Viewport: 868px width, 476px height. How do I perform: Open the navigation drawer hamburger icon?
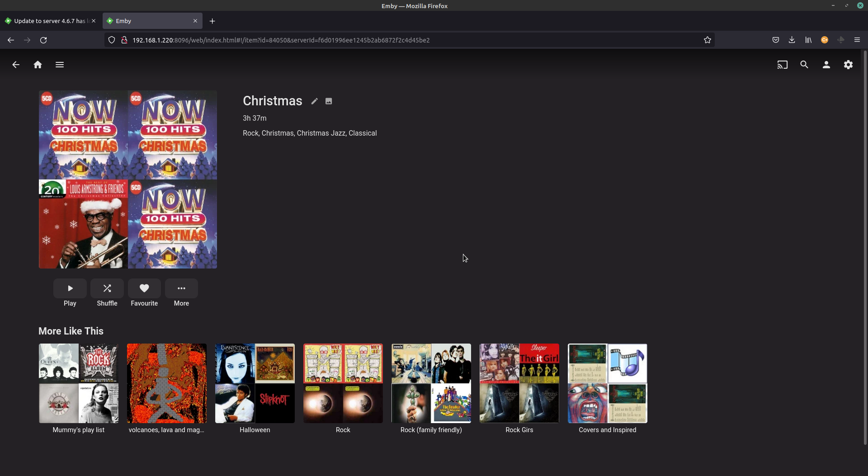pos(59,65)
